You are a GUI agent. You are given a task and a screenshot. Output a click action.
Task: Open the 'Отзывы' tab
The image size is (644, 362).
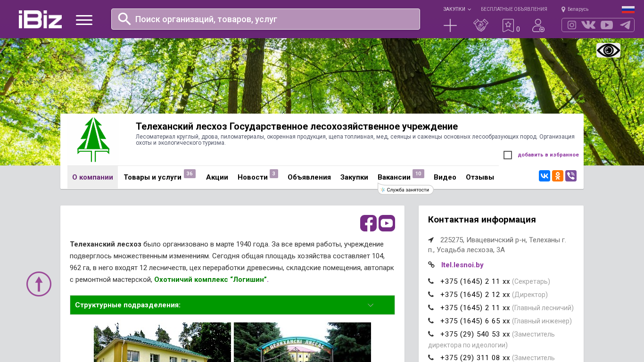[x=480, y=177]
